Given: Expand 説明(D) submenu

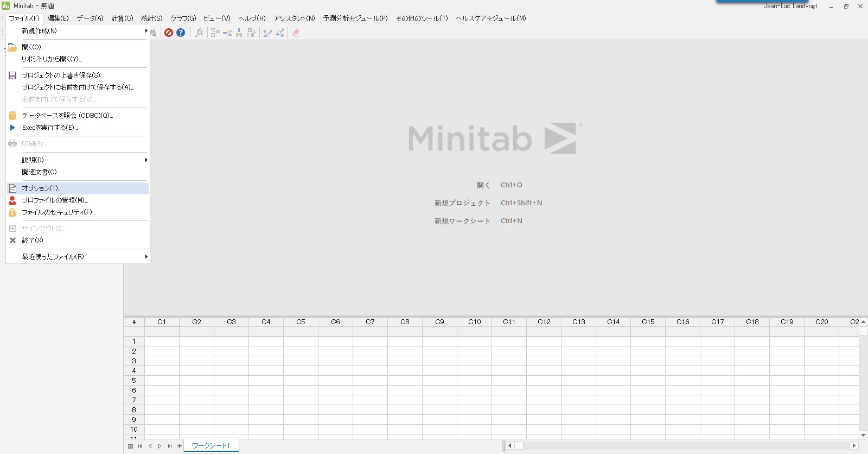Looking at the screenshot, I should pos(78,160).
